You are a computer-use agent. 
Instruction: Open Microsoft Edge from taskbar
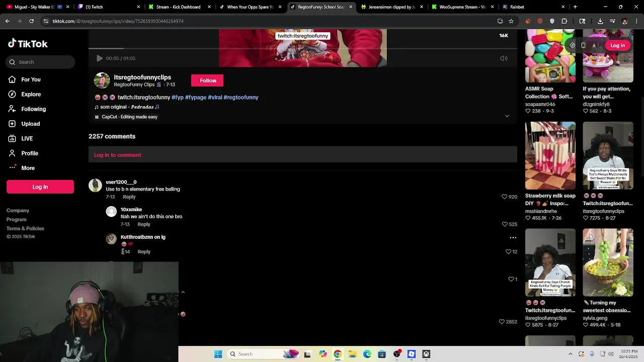pos(367,354)
